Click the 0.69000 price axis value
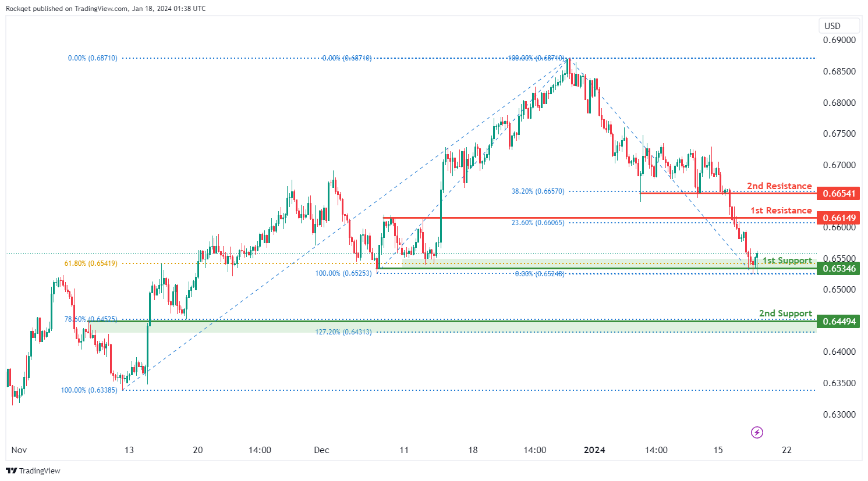Viewport: 868px width, 481px height. (839, 40)
